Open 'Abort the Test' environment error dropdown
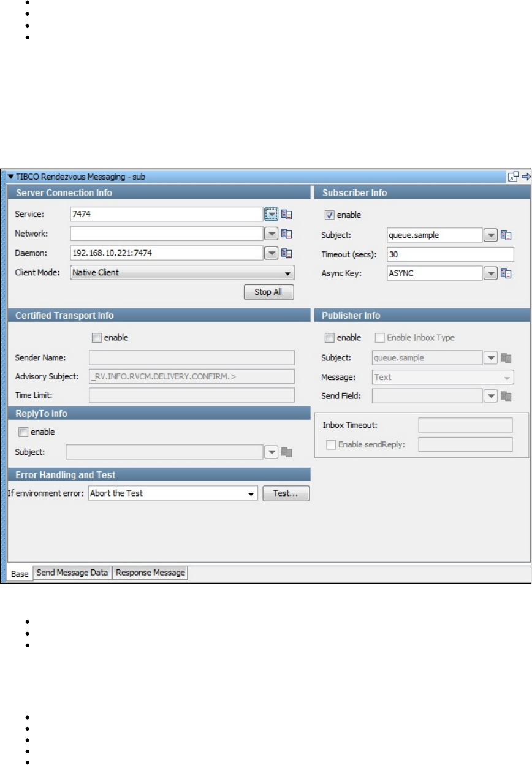Image resolution: width=532 pixels, height=765 pixels. (173, 493)
